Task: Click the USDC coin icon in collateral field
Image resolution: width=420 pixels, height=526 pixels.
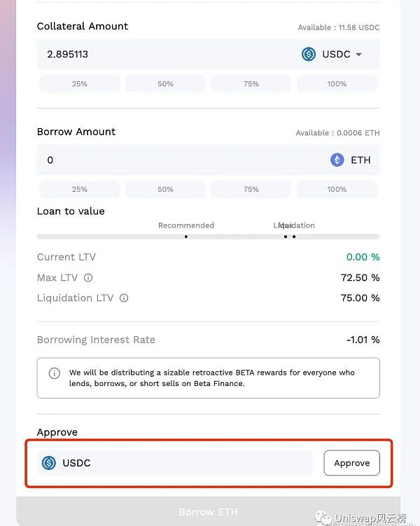Action: coord(309,54)
